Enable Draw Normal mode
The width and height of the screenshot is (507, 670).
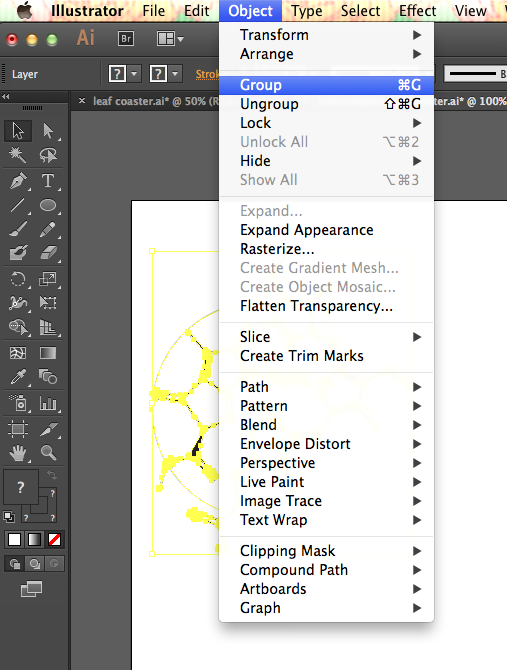15,564
